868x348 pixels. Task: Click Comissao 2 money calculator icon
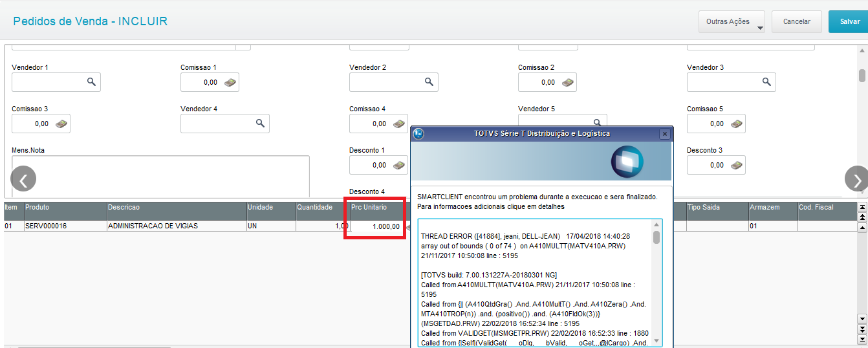tap(568, 82)
